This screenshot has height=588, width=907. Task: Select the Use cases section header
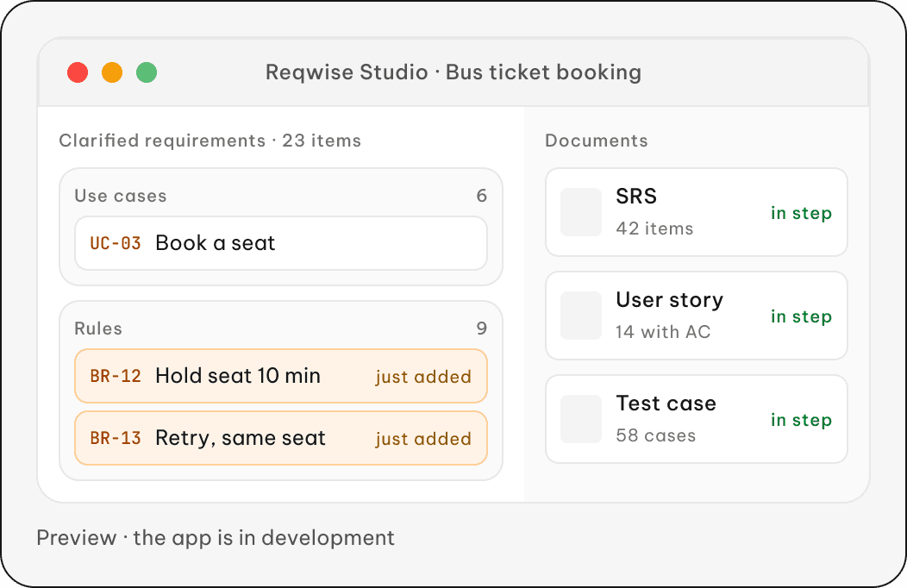tap(121, 196)
